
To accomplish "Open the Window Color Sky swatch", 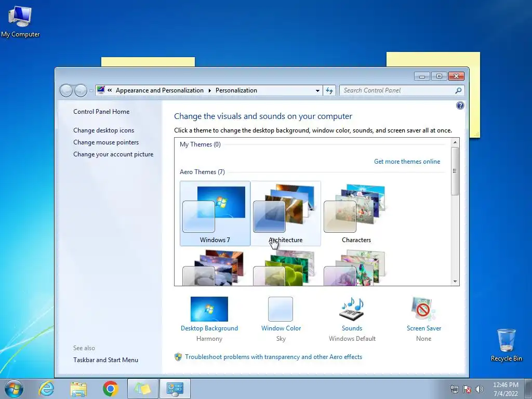I will (x=281, y=309).
